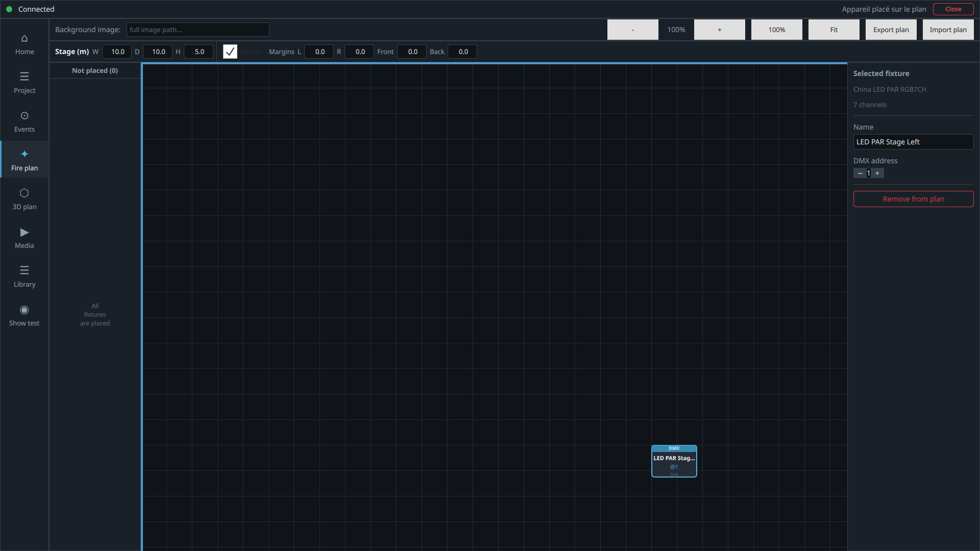The width and height of the screenshot is (980, 551).
Task: Click Import plan
Action: pos(948,30)
